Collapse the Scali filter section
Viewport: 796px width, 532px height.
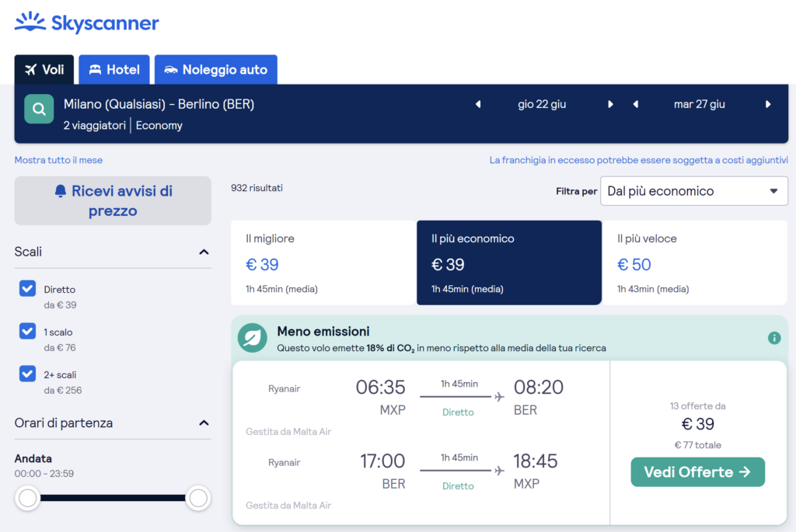[204, 252]
